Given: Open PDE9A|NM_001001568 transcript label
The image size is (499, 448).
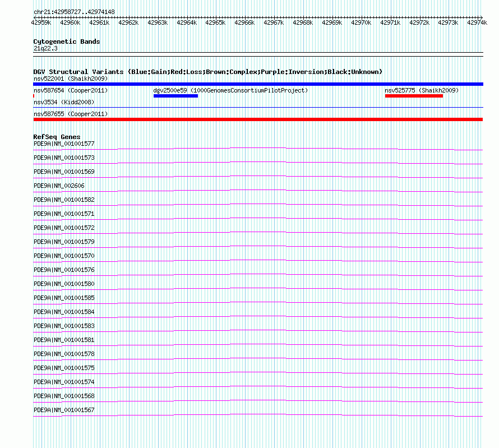Looking at the screenshot, I should pos(64,396).
